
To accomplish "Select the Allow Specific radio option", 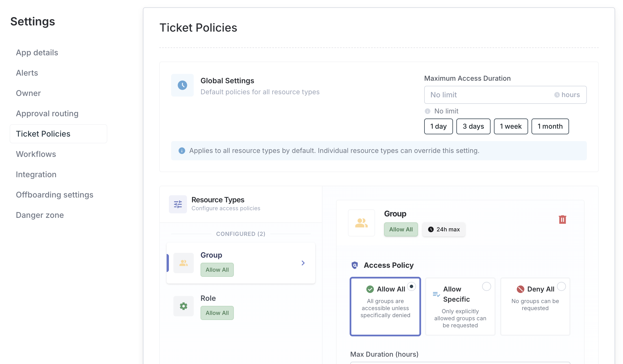I will [486, 286].
